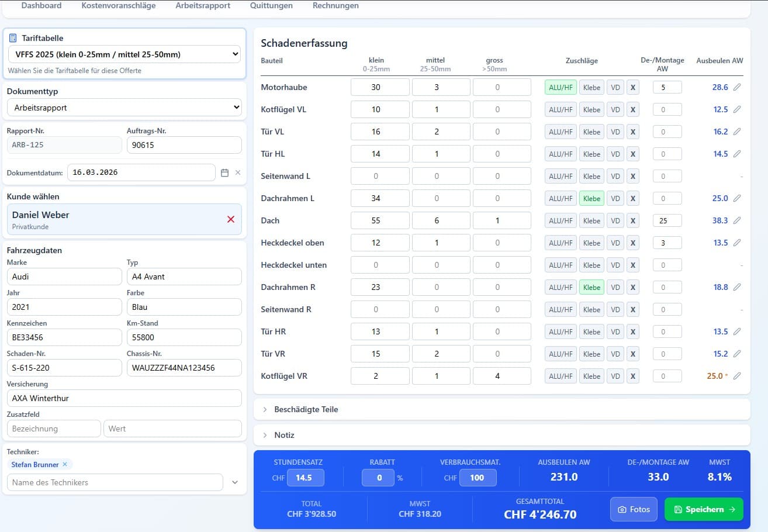Click pencil icon next to Kotflügel VR
Viewport: 768px width, 532px height.
[x=737, y=376]
